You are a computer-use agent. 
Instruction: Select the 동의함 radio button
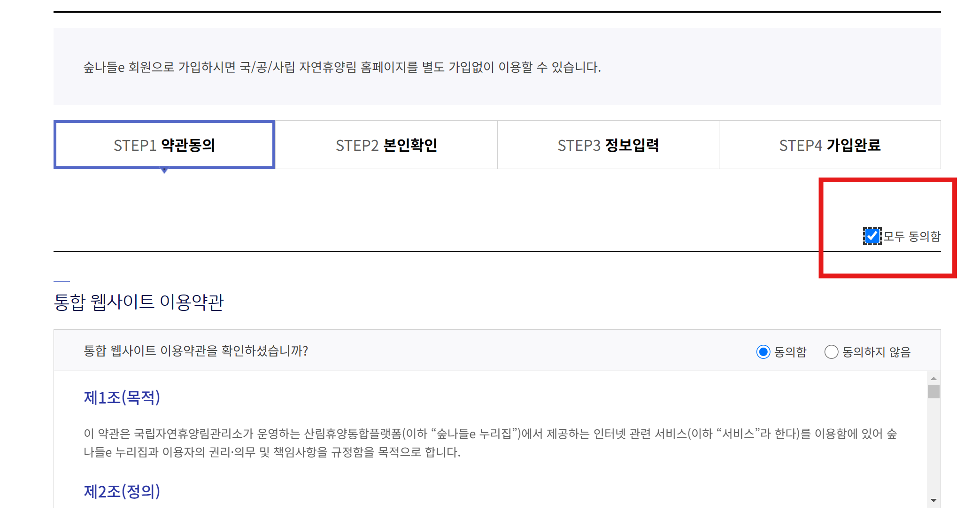point(763,352)
